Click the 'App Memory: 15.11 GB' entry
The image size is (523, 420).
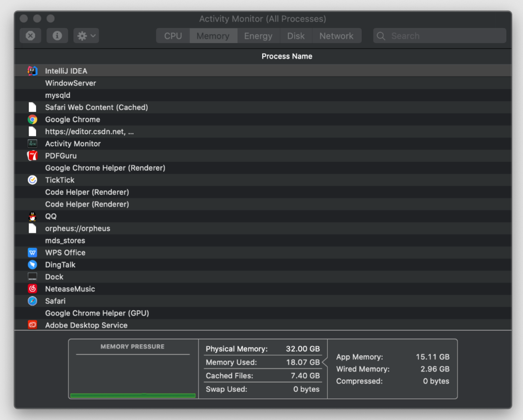[x=393, y=357]
